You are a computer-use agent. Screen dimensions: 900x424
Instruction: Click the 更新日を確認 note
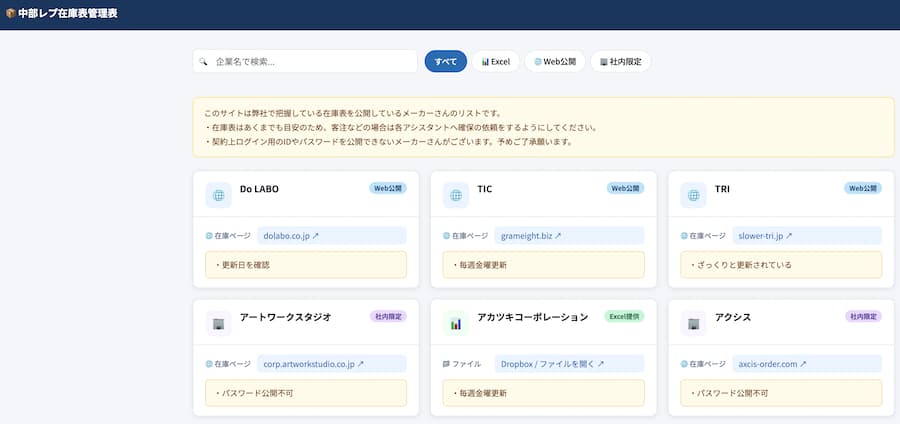click(x=306, y=265)
